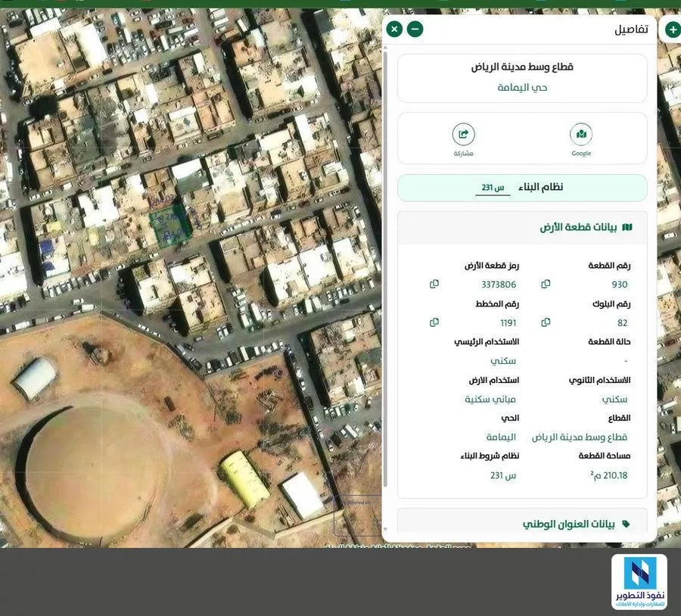Click the dark minus zoom-out control
Screen dimensions: 681x616
tap(413, 27)
